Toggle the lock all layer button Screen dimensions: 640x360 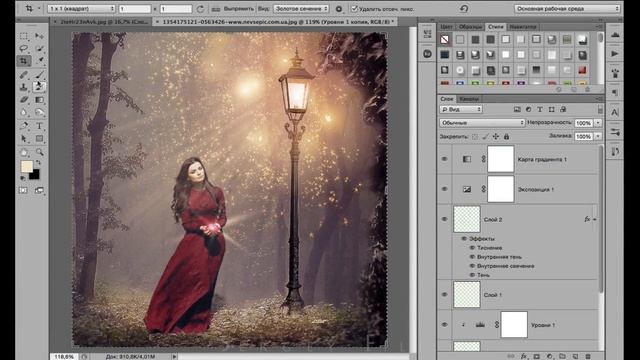506,136
